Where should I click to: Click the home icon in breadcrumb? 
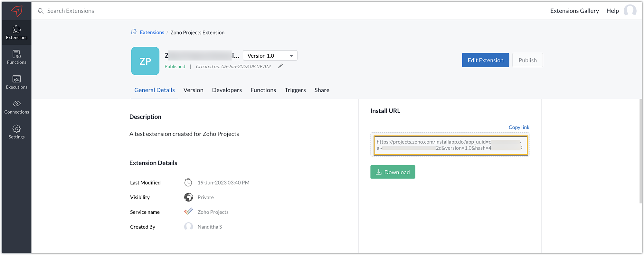134,32
